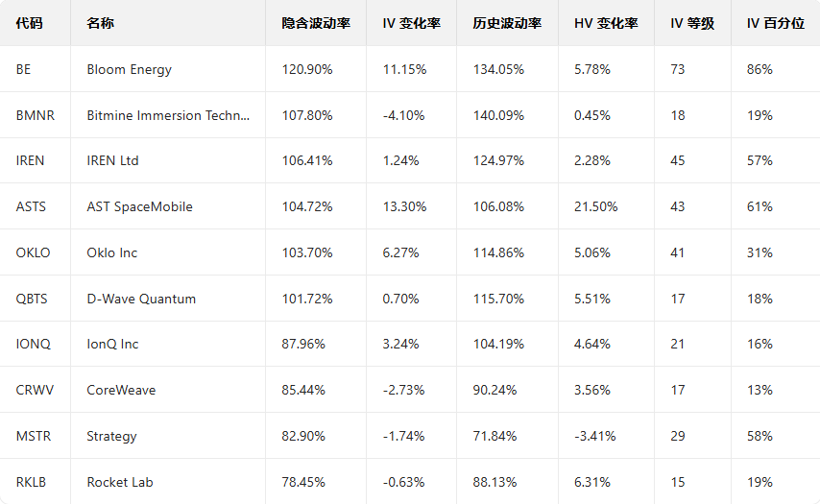Click the AST SpaceMobile name
Image resolution: width=820 pixels, height=504 pixels.
(139, 206)
